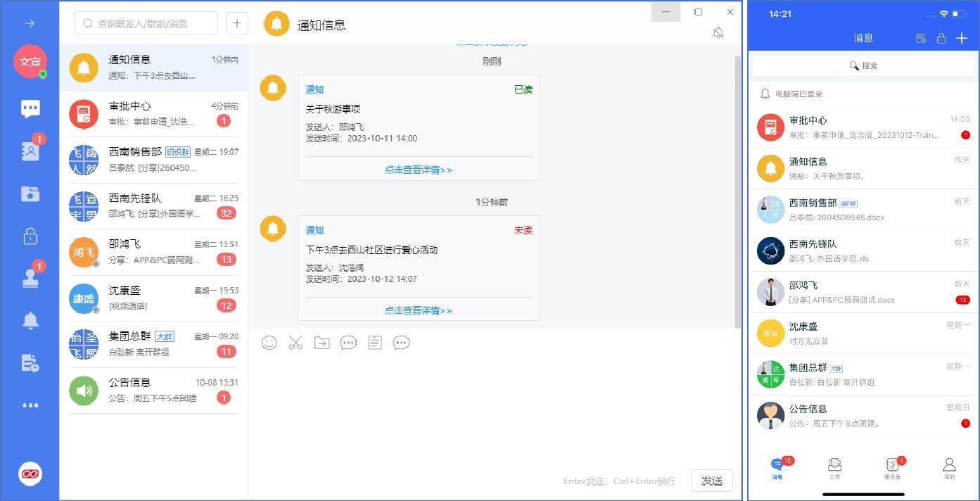Click the 发送 send button
This screenshot has height=501, width=980.
click(711, 481)
